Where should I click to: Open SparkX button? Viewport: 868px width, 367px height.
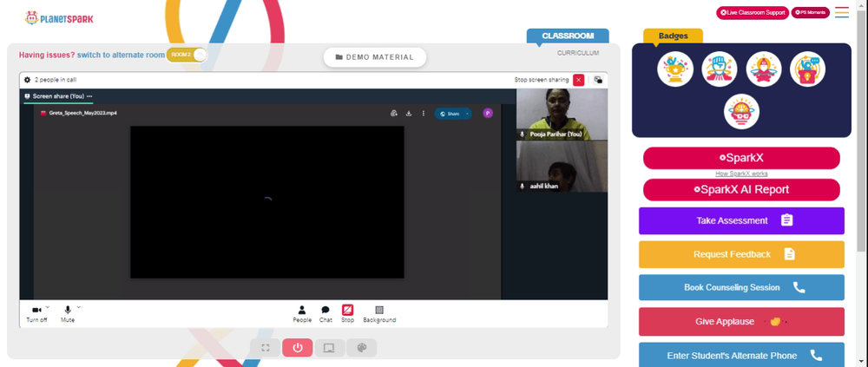[741, 158]
